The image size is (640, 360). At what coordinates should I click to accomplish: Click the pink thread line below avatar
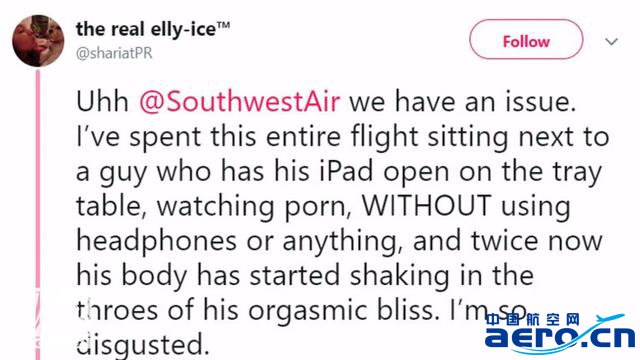(x=38, y=214)
